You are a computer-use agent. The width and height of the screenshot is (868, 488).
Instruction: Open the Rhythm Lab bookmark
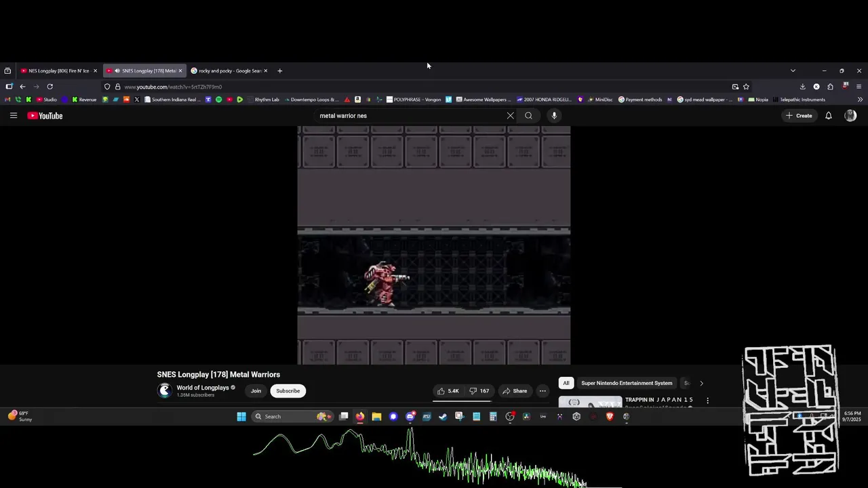262,100
